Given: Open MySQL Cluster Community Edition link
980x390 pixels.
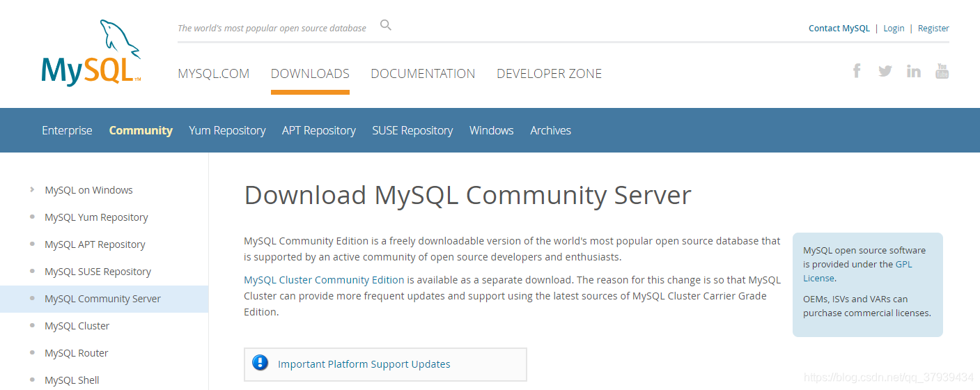Looking at the screenshot, I should click(x=324, y=280).
